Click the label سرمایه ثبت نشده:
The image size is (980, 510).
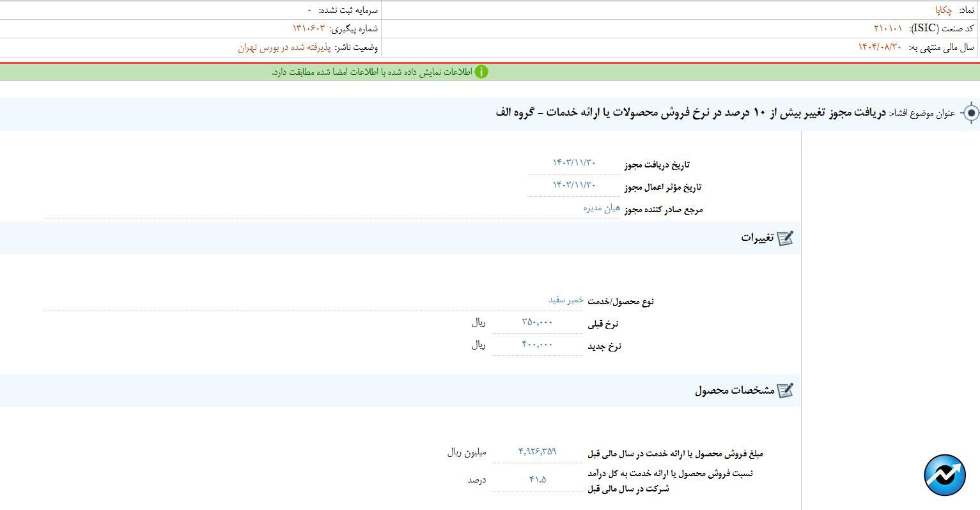coord(348,10)
